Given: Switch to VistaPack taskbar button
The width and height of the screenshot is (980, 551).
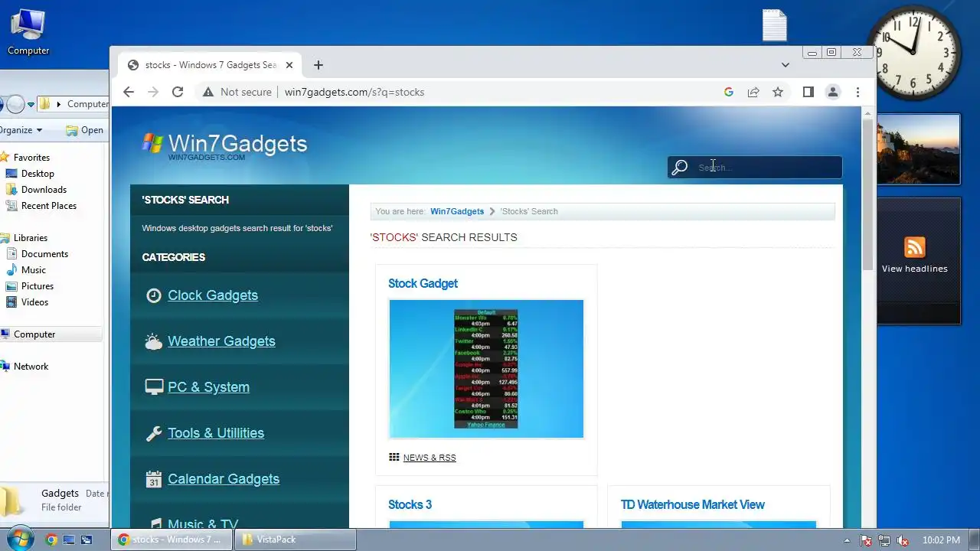Looking at the screenshot, I should tap(295, 540).
